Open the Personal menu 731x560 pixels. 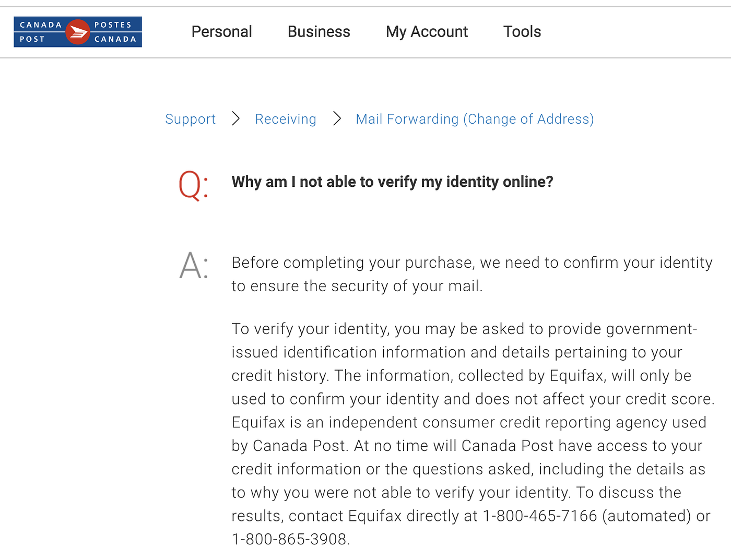click(x=221, y=32)
